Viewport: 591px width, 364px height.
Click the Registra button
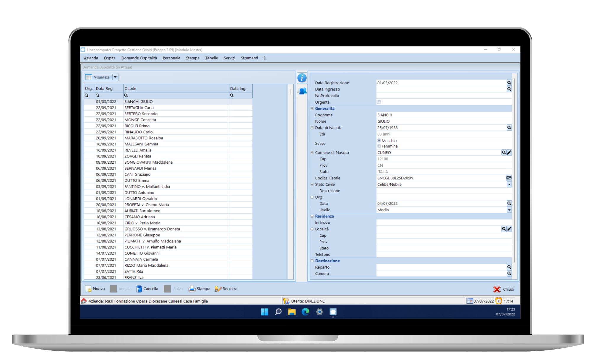[x=226, y=289]
